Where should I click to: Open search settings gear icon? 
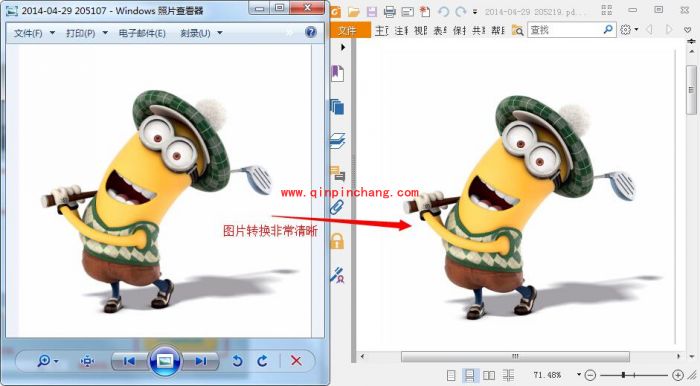coord(625,30)
